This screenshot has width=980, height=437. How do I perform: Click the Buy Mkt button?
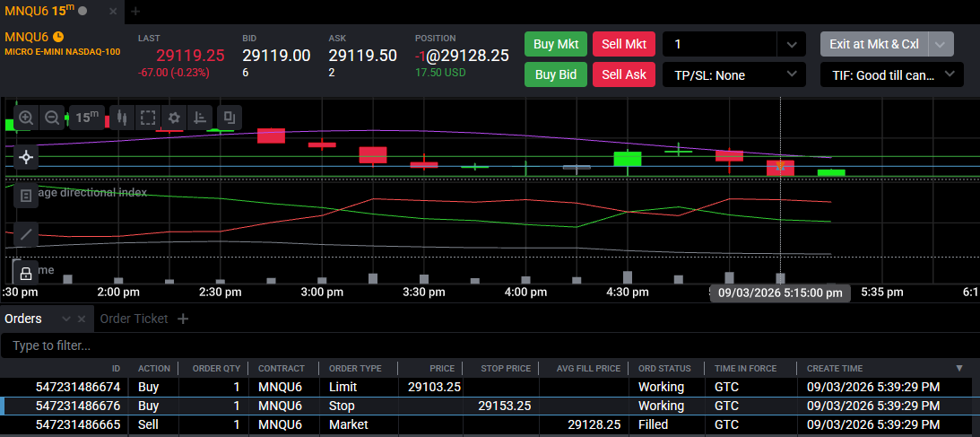click(x=556, y=44)
